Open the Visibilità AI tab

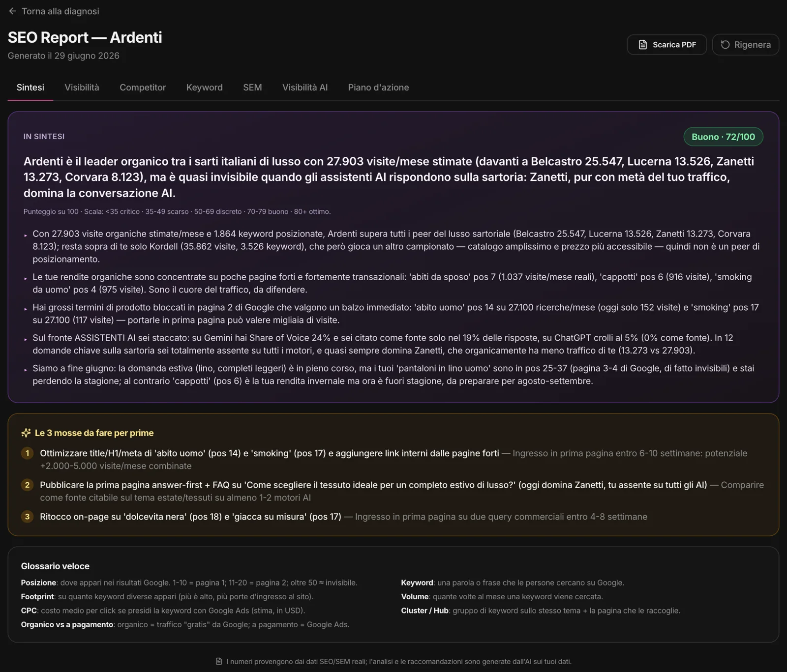pyautogui.click(x=305, y=88)
